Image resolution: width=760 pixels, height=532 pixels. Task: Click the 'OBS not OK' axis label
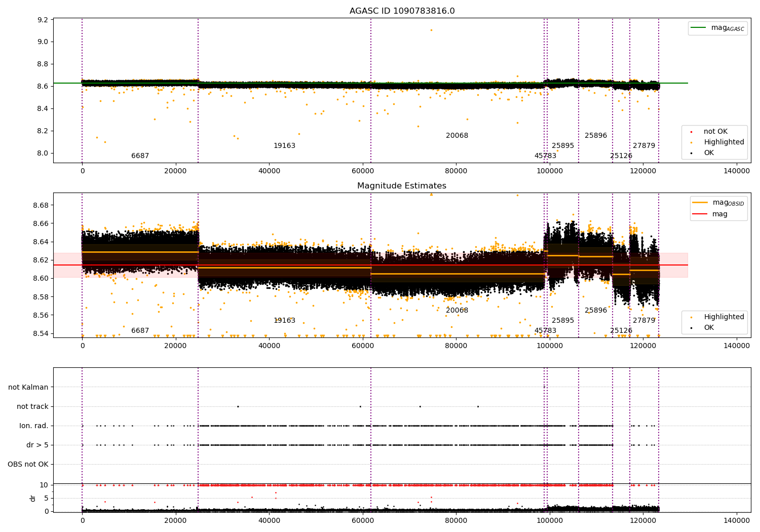point(28,464)
